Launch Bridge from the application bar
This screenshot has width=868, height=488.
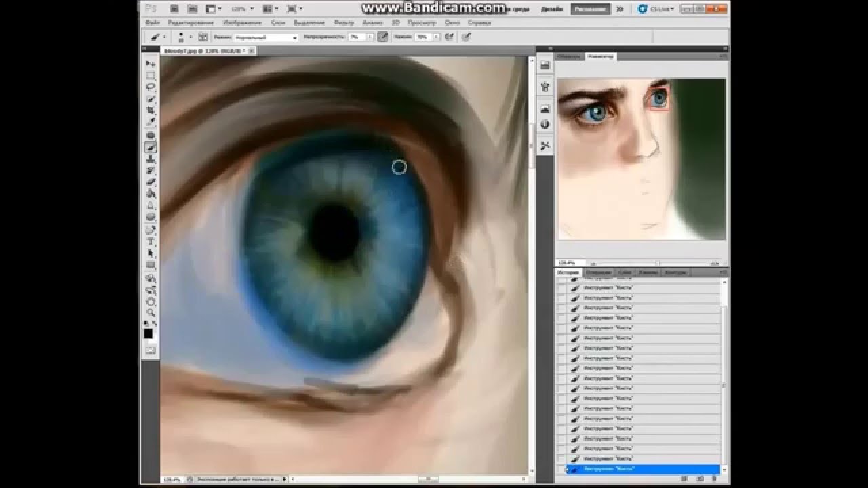tap(174, 9)
